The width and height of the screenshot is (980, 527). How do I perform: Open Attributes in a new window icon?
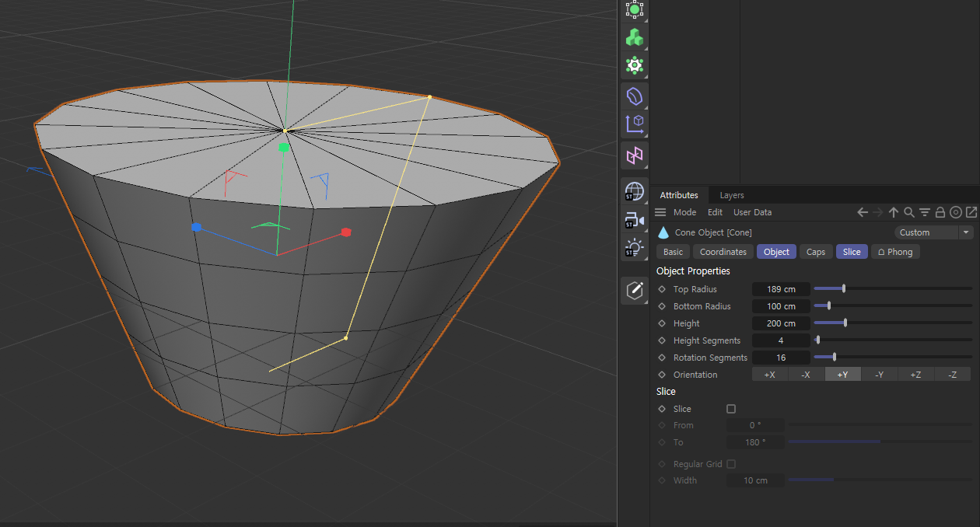pos(971,212)
